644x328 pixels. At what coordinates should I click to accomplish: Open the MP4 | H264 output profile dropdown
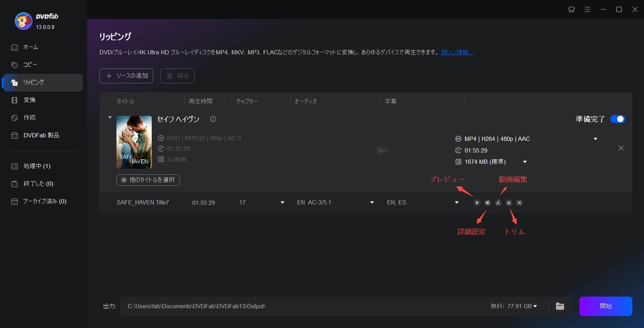coord(595,139)
